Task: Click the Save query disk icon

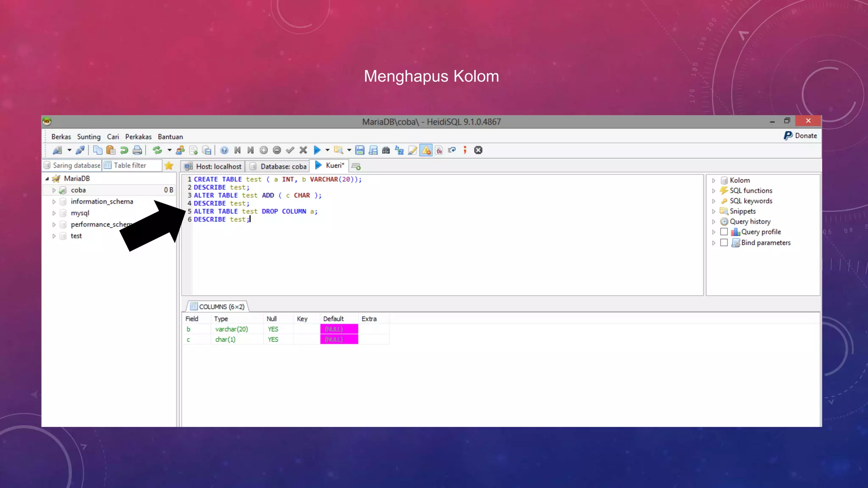Action: pyautogui.click(x=360, y=150)
